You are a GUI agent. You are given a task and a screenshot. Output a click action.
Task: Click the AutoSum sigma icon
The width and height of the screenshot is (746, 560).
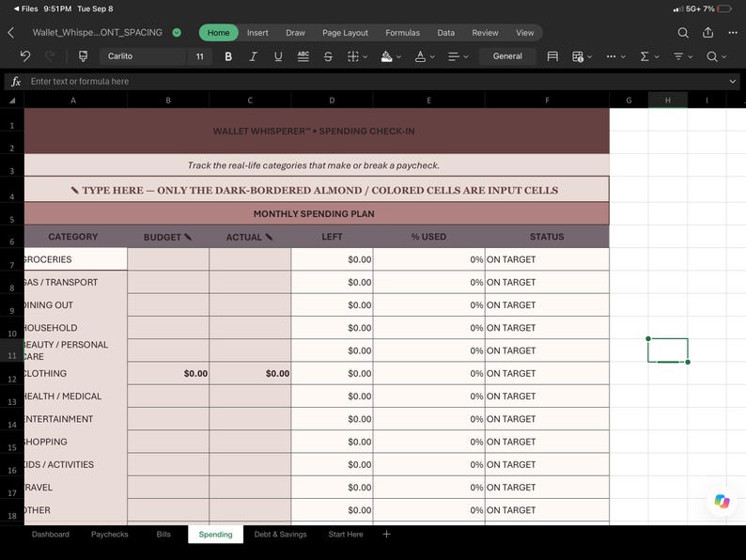point(645,56)
